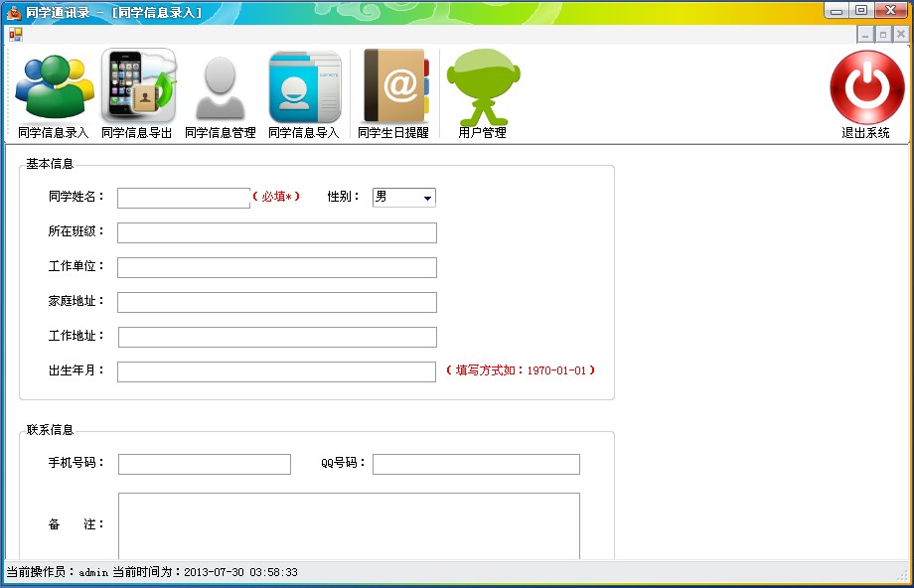Image resolution: width=914 pixels, height=588 pixels.
Task: Click the 基本信息 group label
Action: pos(50,164)
